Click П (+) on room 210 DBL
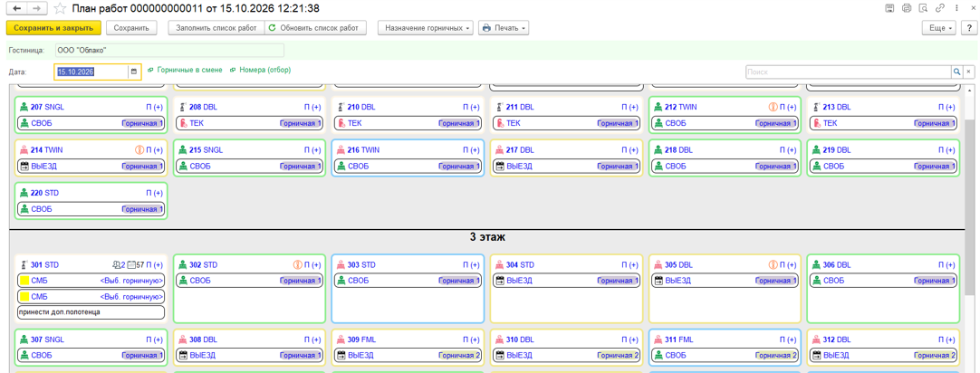Image resolution: width=980 pixels, height=373 pixels. 471,108
